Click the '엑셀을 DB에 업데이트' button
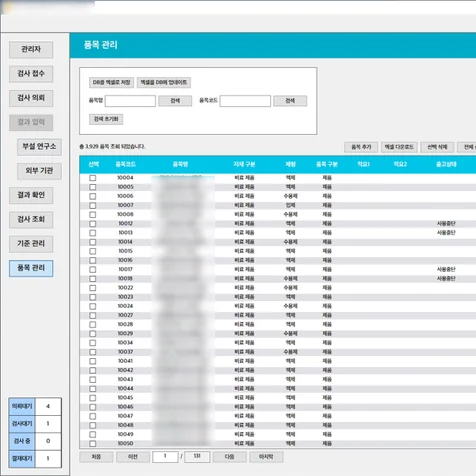 point(164,82)
